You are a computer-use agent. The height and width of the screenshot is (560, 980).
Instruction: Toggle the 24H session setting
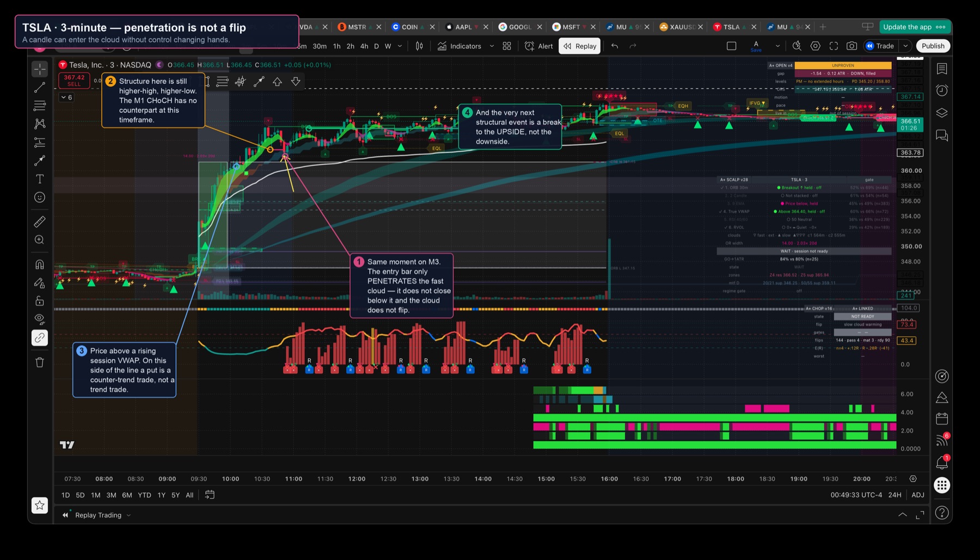click(895, 495)
